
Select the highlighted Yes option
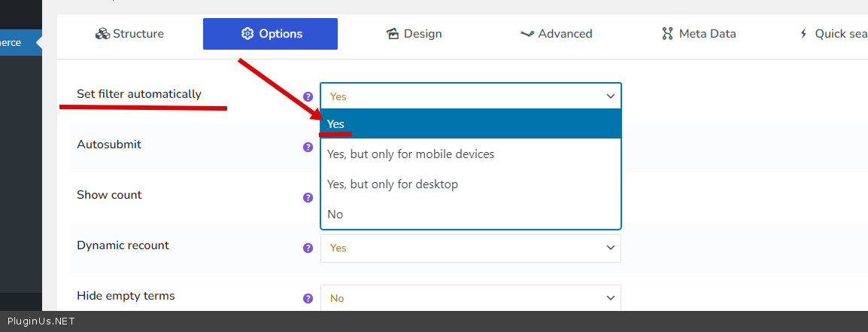point(470,124)
